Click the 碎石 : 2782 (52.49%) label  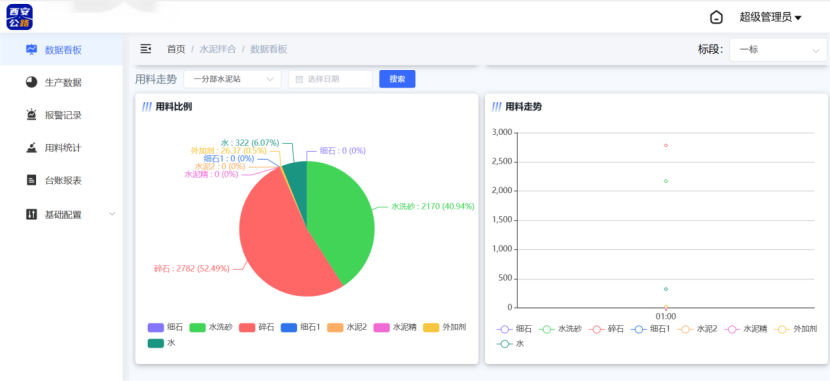click(192, 268)
